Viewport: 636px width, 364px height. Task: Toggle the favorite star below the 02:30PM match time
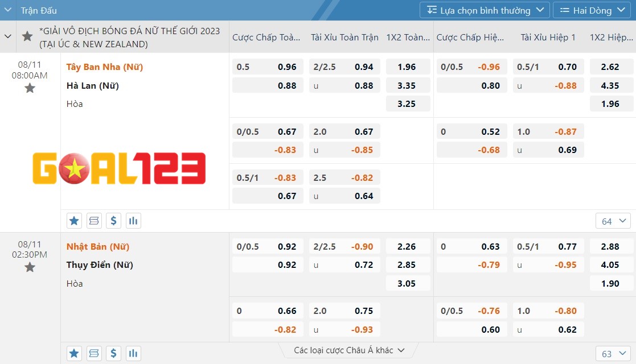point(30,267)
